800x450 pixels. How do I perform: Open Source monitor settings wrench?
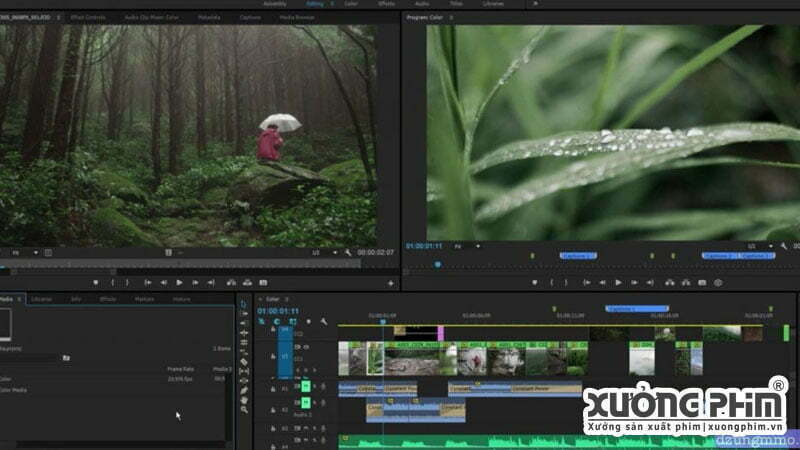coord(348,253)
